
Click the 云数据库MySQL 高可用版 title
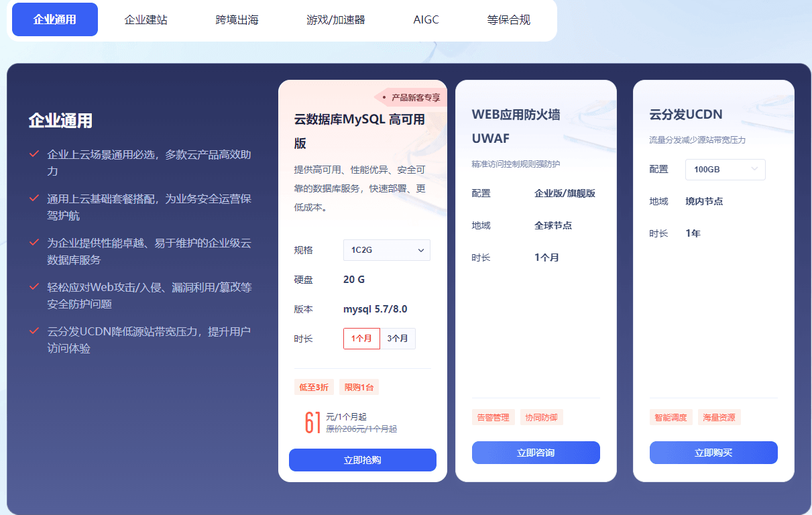coord(360,131)
